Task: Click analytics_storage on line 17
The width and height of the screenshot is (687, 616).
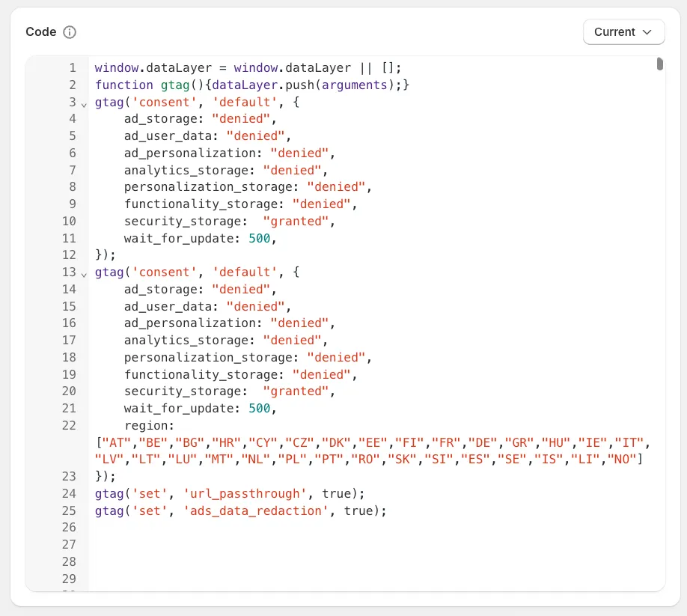Action: tap(226, 341)
